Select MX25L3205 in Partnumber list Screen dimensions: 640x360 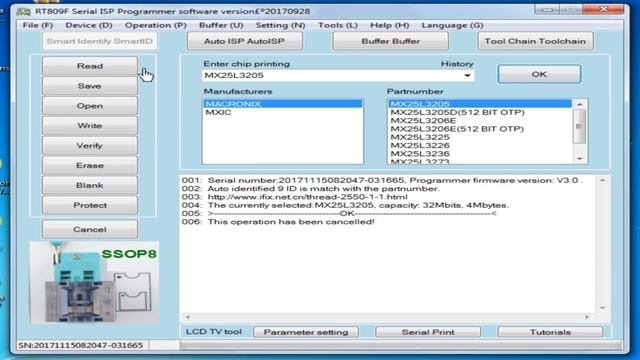(x=480, y=104)
